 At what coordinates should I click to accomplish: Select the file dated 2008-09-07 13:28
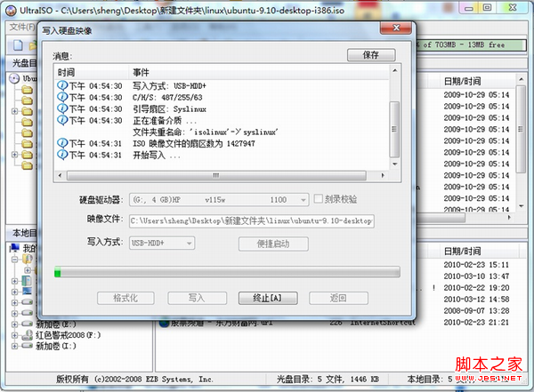click(x=476, y=311)
